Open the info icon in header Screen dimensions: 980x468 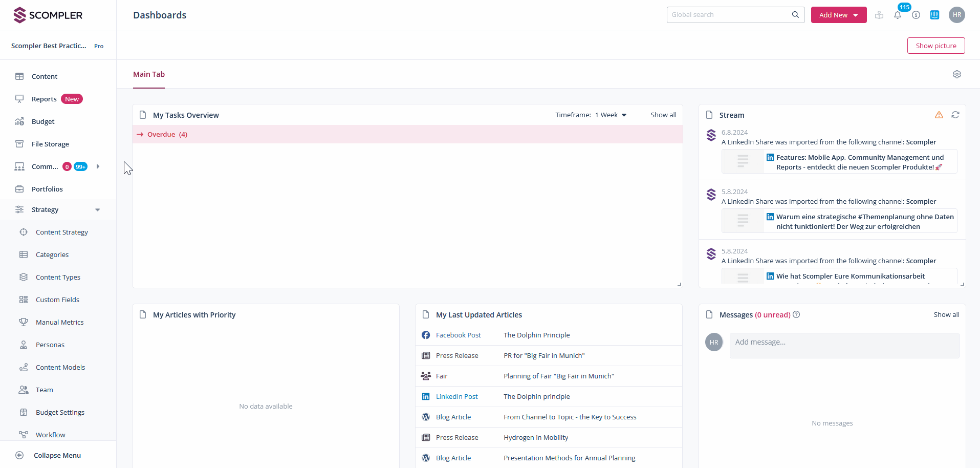pyautogui.click(x=916, y=15)
